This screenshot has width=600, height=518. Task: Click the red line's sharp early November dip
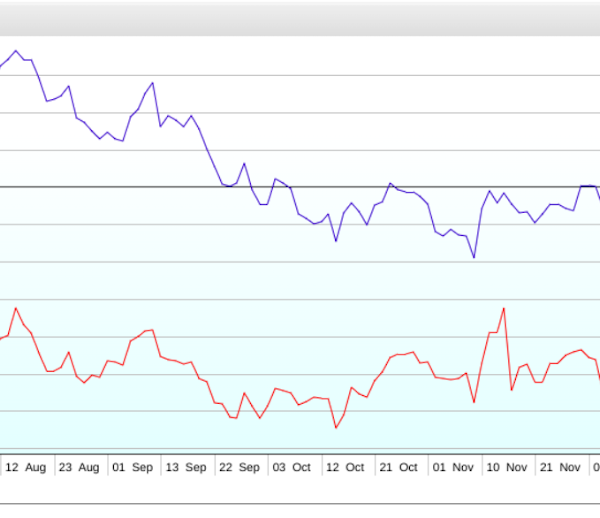[x=473, y=402]
